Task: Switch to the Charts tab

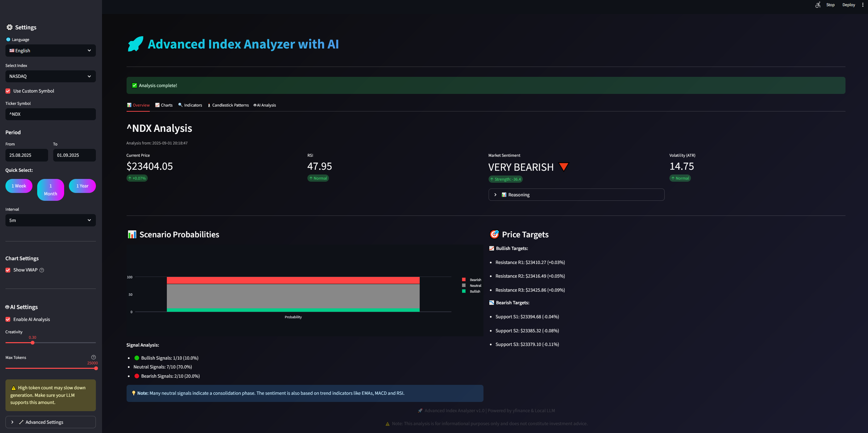Action: click(x=164, y=105)
